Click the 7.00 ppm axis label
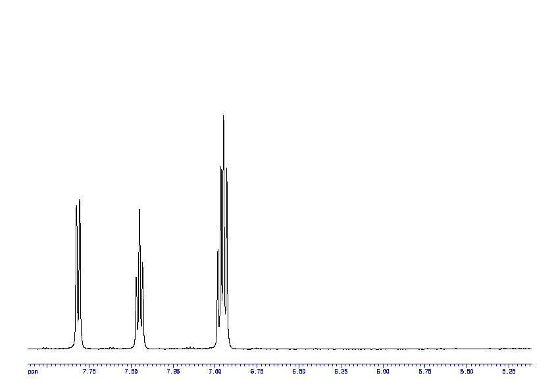Screen dimensions: 554x392 click(x=215, y=372)
